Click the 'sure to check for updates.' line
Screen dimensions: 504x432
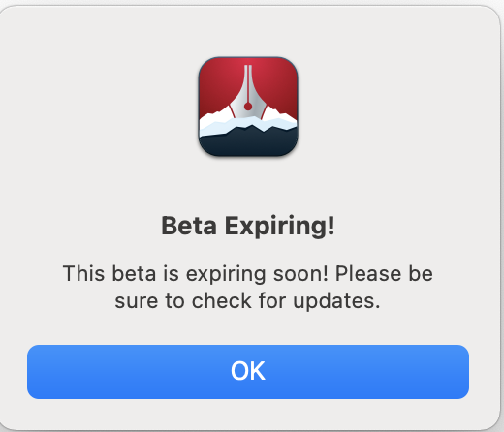(247, 301)
